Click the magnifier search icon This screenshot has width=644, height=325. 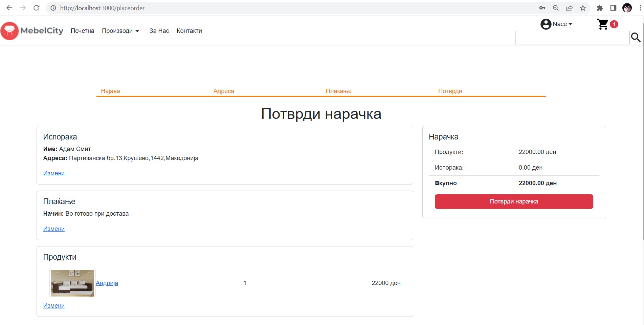tap(636, 38)
